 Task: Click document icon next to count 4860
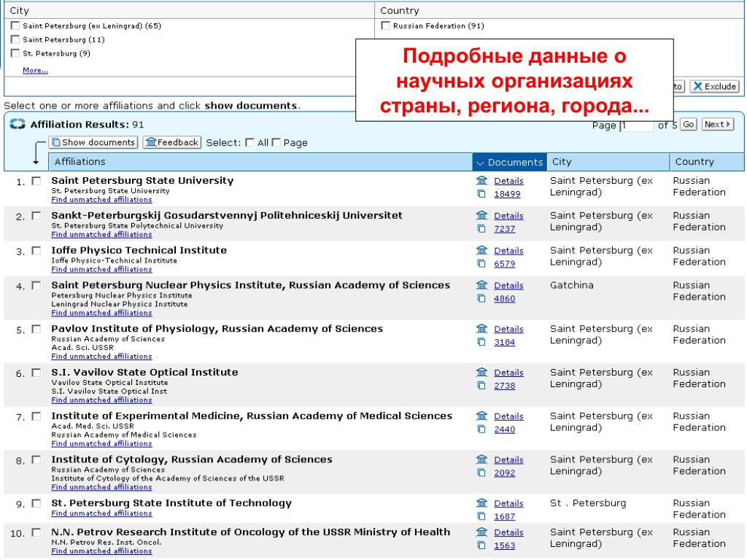(481, 298)
